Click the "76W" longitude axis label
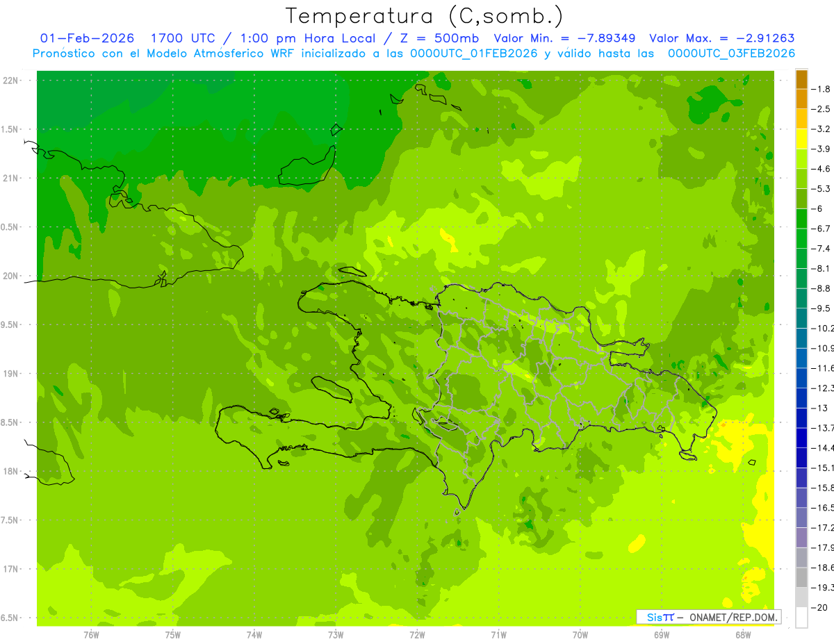 pos(91,634)
